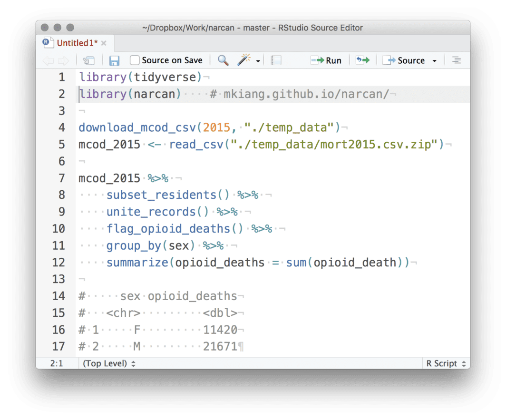
Task: Click the green maximize window button
Action: [70, 28]
